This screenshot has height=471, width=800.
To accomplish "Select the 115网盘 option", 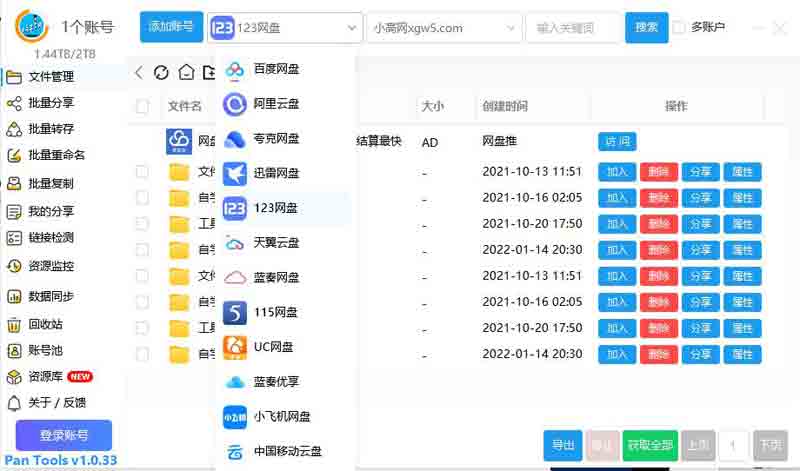I will pos(276,312).
